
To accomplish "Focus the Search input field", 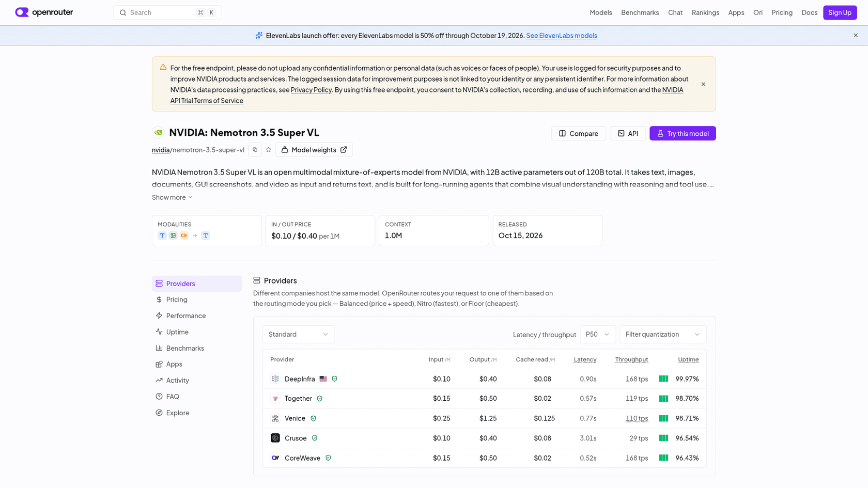I will [x=167, y=12].
